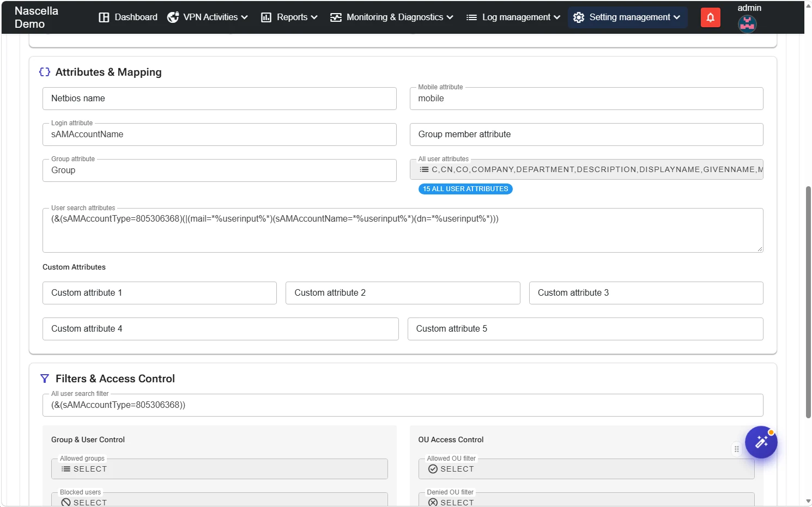Image resolution: width=812 pixels, height=507 pixels.
Task: Open the admin avatar icon
Action: pos(747,24)
